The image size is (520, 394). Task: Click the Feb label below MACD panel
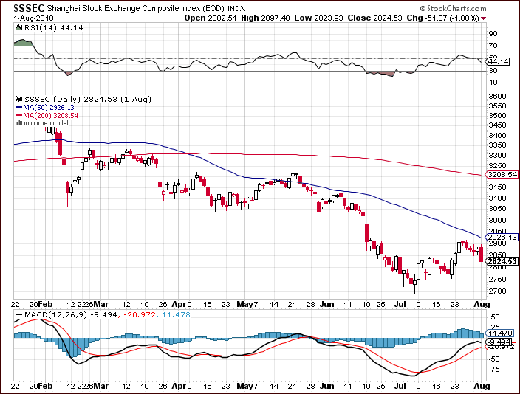[x=45, y=386]
